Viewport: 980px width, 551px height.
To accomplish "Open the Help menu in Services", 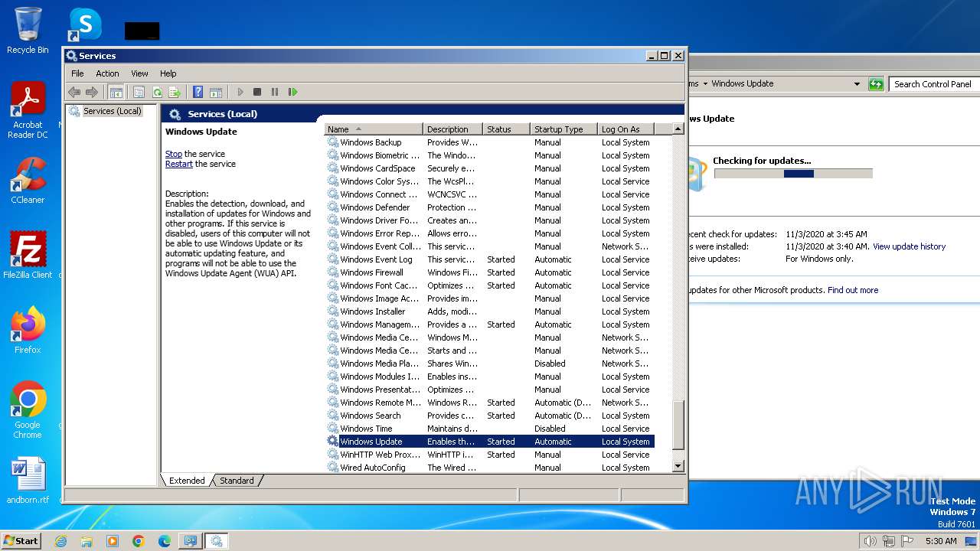I will tap(168, 73).
